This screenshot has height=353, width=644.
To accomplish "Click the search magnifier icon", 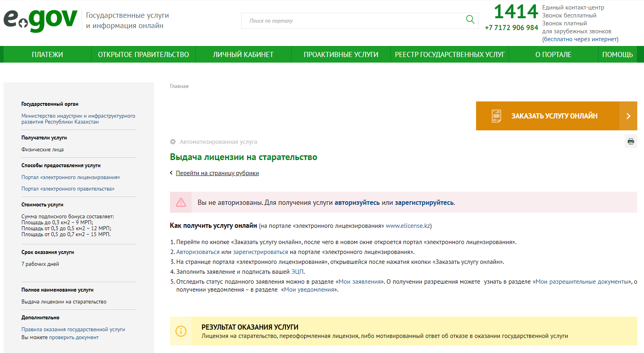I will click(x=470, y=19).
